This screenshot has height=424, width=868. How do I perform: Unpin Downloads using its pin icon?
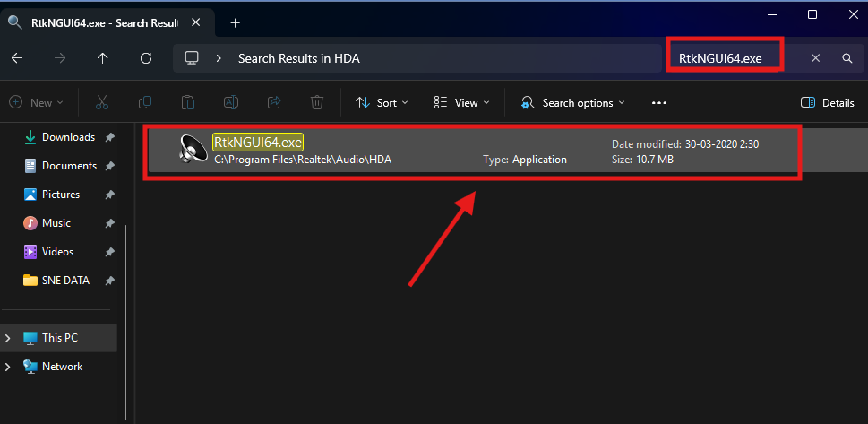click(110, 137)
